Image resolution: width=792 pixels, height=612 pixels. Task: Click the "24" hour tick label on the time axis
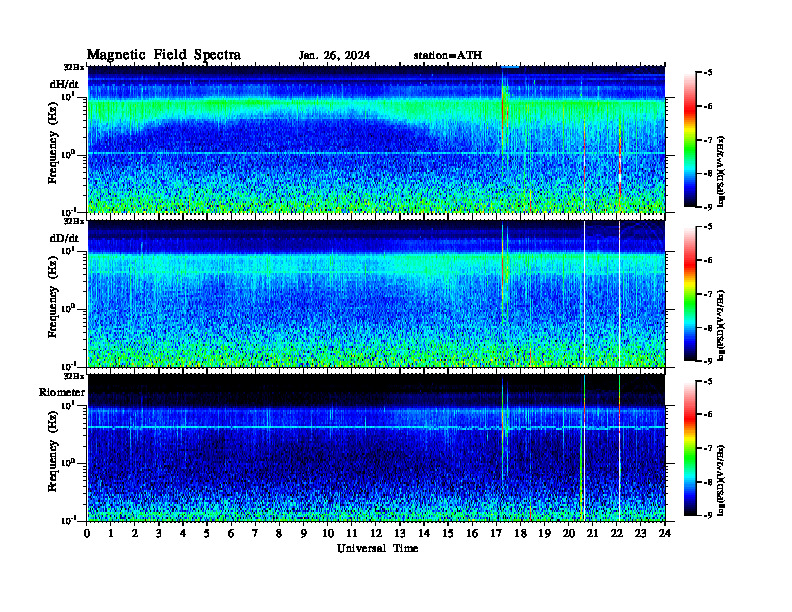click(665, 534)
